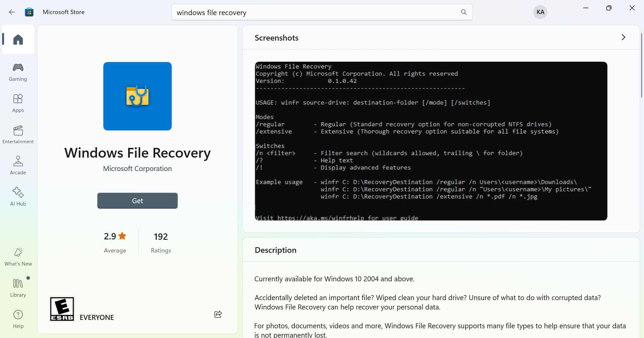
Task: Go back using the back arrow
Action: click(x=12, y=12)
